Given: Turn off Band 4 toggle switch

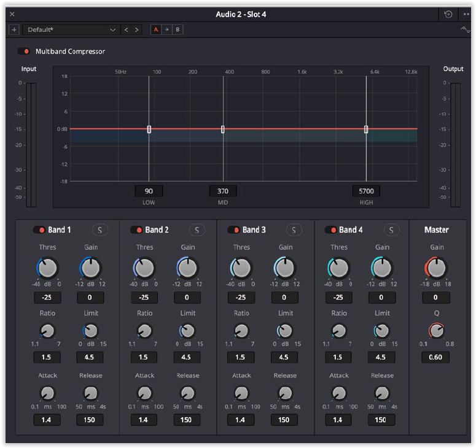Looking at the screenshot, I should pyautogui.click(x=331, y=230).
